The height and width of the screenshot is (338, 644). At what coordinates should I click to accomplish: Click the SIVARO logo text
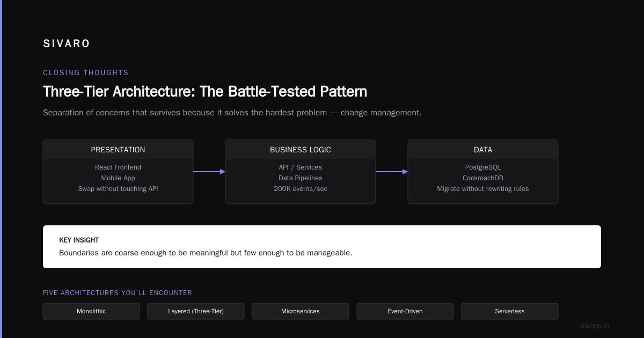(67, 44)
